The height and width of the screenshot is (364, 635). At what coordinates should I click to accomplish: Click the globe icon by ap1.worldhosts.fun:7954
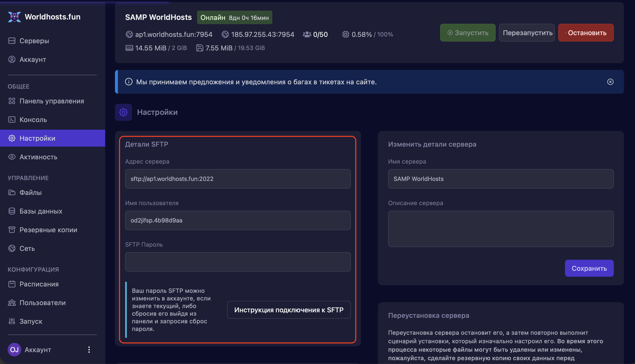tap(129, 34)
